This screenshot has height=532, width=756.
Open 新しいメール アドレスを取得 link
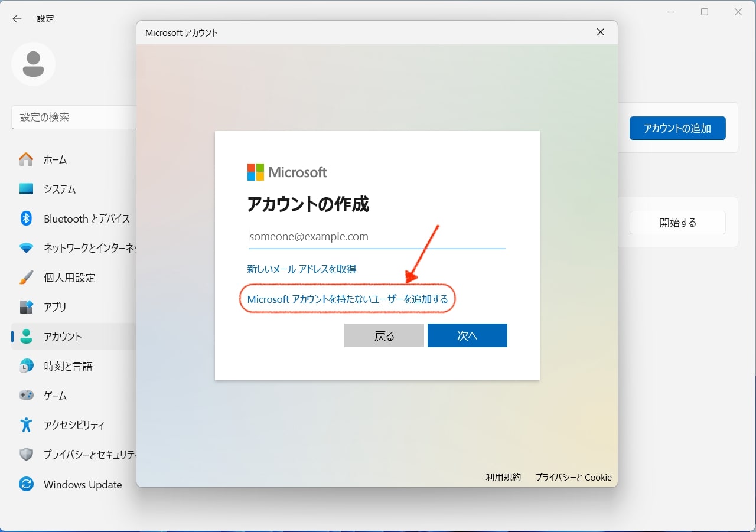point(301,269)
